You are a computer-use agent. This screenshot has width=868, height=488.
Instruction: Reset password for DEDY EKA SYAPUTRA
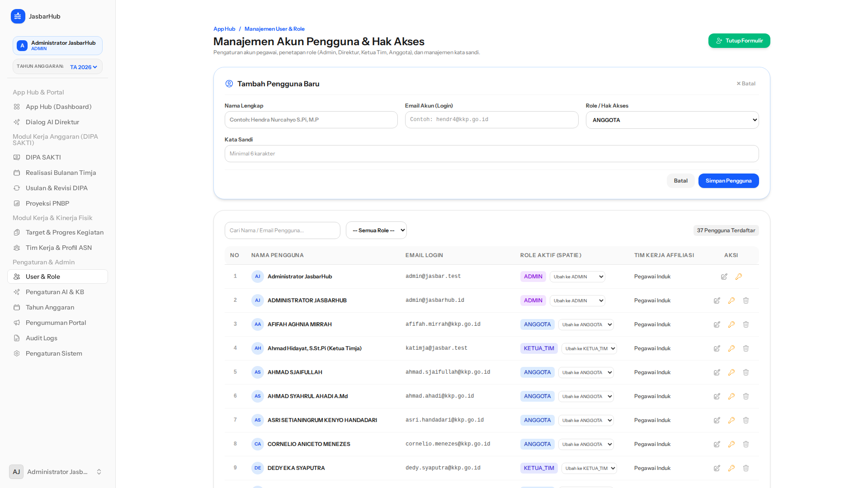click(x=731, y=468)
